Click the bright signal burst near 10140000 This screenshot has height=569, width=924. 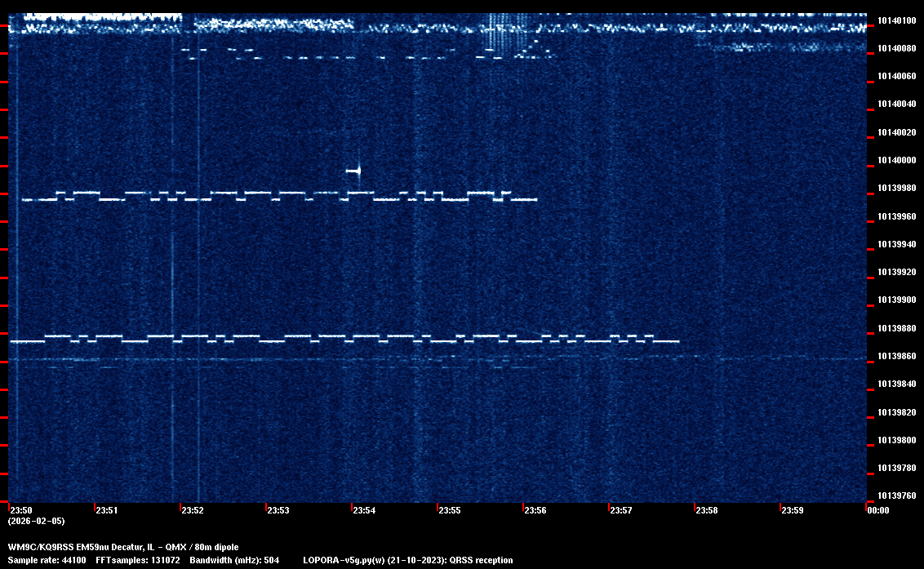pos(355,171)
